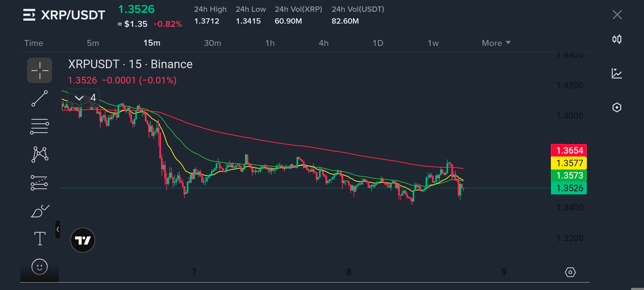Viewport: 644px width, 290px height.
Task: Open the indicators line chart icon
Action: point(617,73)
